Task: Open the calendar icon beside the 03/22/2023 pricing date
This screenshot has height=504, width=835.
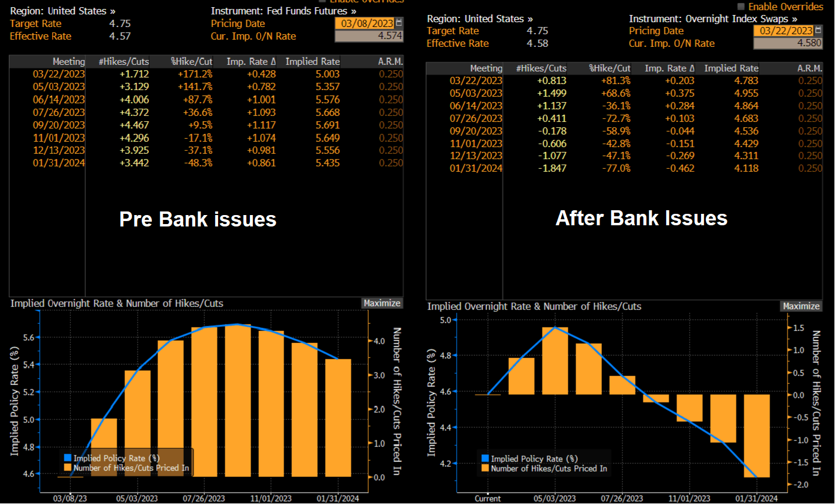Action: tap(818, 31)
